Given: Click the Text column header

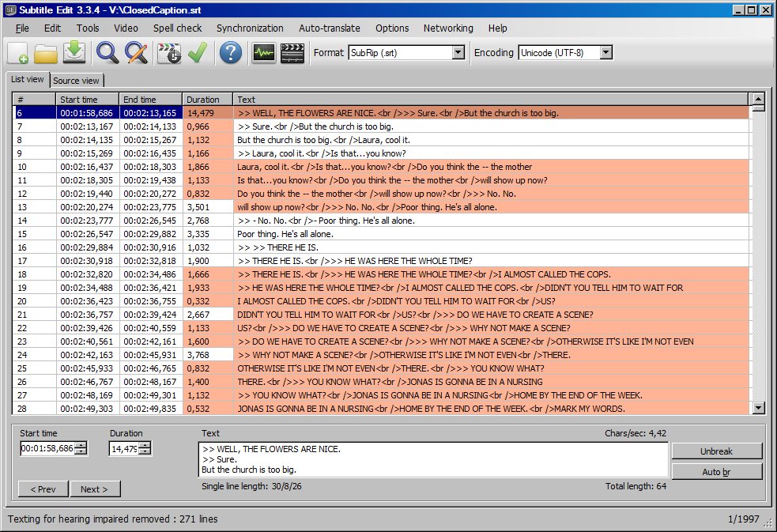Looking at the screenshot, I should point(491,99).
